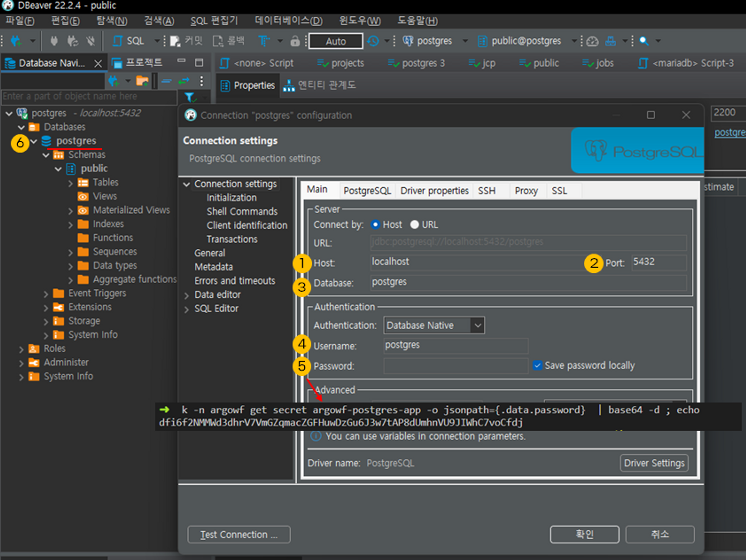The height and width of the screenshot is (560, 746).
Task: Click the navigator filter funnel icon
Action: click(x=190, y=97)
